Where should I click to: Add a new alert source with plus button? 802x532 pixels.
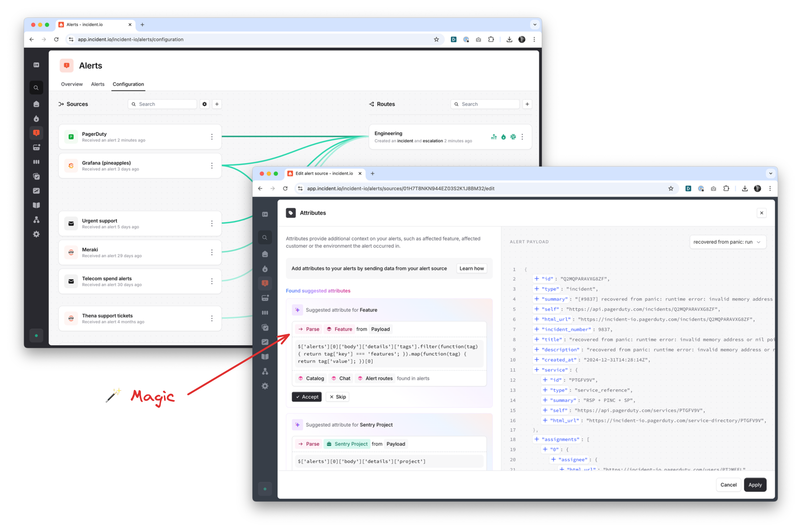(x=217, y=104)
